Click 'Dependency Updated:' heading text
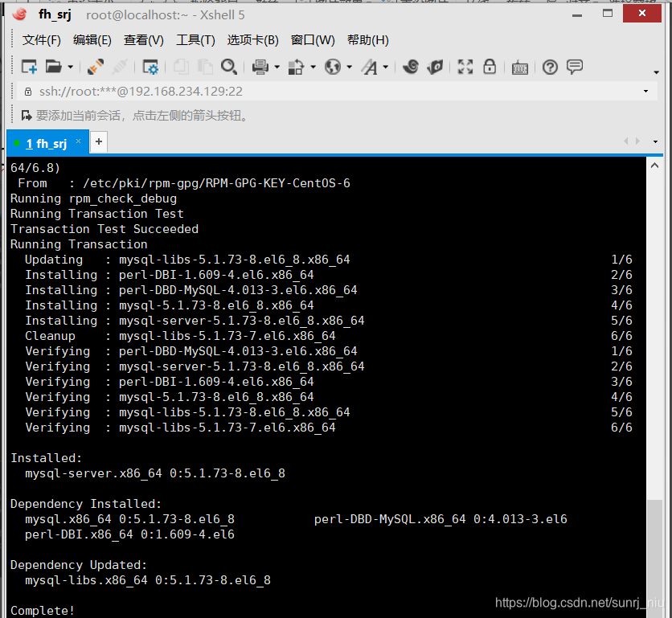This screenshot has height=618, width=672. [79, 565]
